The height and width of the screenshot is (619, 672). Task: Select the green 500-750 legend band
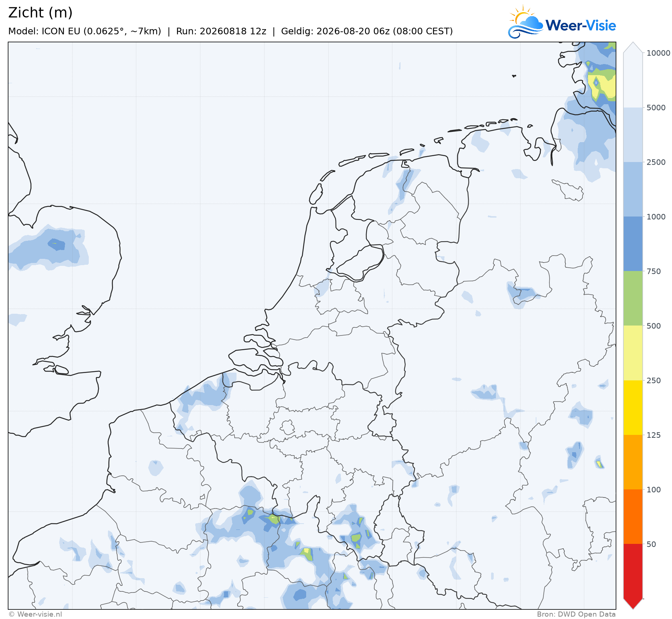pyautogui.click(x=633, y=299)
